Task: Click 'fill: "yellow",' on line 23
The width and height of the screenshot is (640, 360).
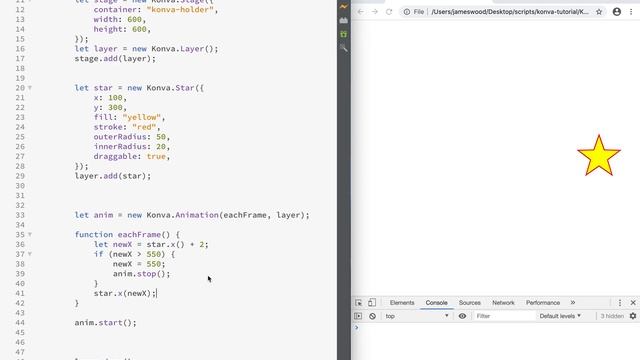Action: pos(129,117)
